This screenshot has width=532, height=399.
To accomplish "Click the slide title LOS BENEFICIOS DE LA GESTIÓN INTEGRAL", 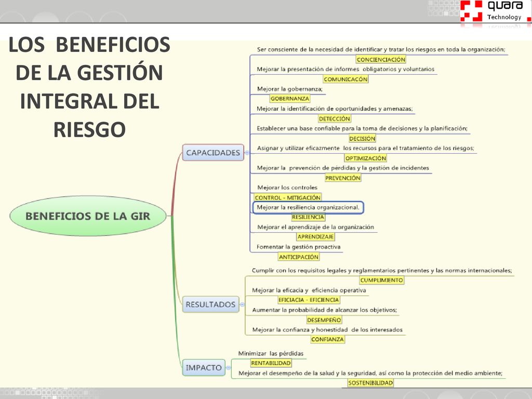I will (x=89, y=87).
